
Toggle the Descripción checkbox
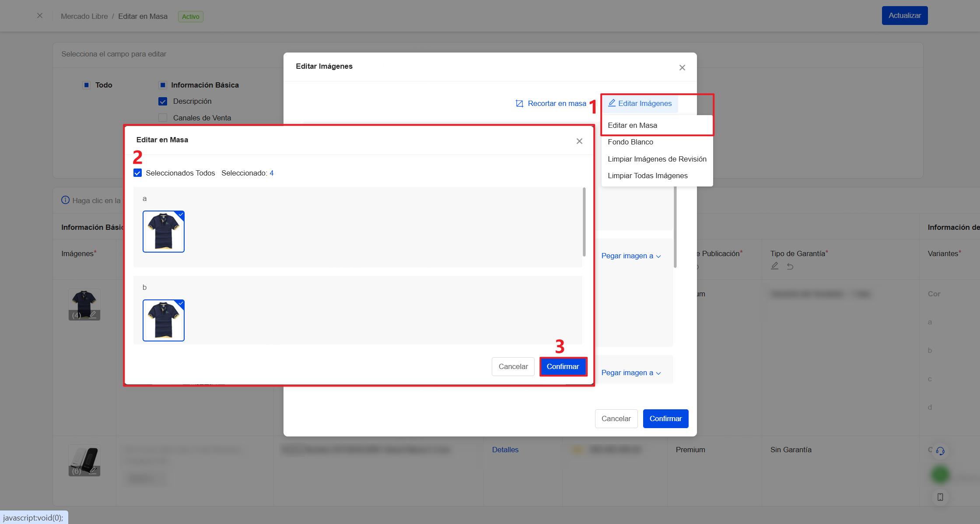163,101
